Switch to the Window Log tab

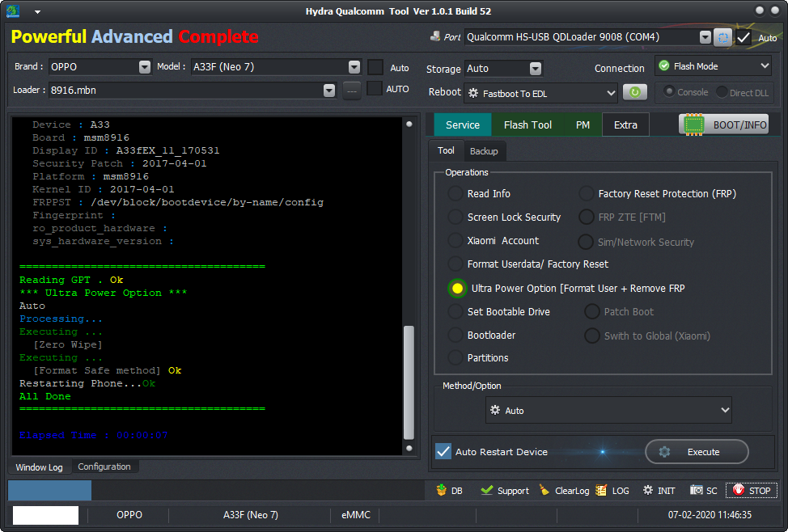[39, 467]
